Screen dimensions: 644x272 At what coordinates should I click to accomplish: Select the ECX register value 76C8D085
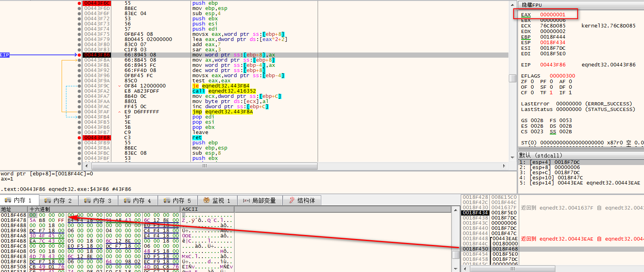[553, 26]
